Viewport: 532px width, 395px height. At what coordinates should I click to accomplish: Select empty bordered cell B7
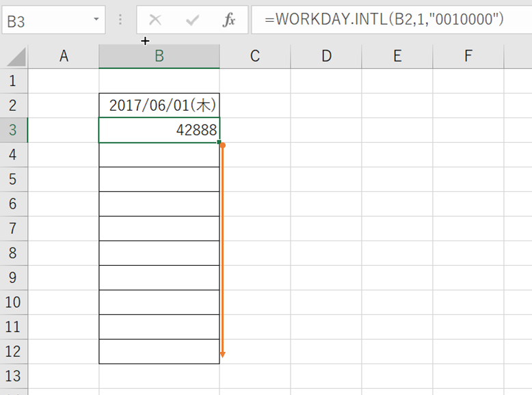(x=159, y=228)
